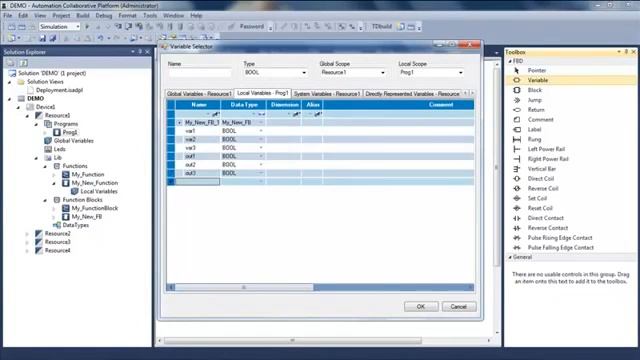Select the Label tool in Toolbox
The image size is (640, 360).
(534, 129)
